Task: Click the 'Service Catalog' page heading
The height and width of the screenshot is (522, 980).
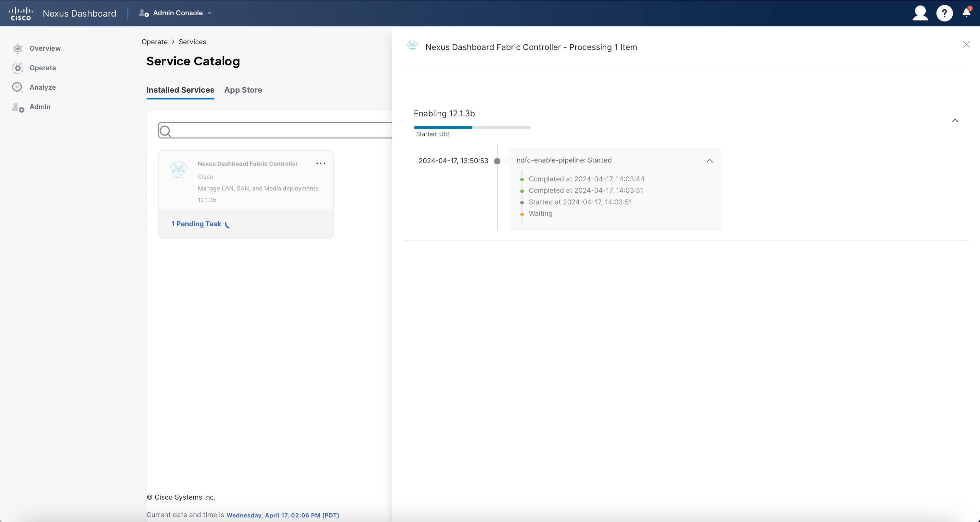Action: tap(193, 61)
